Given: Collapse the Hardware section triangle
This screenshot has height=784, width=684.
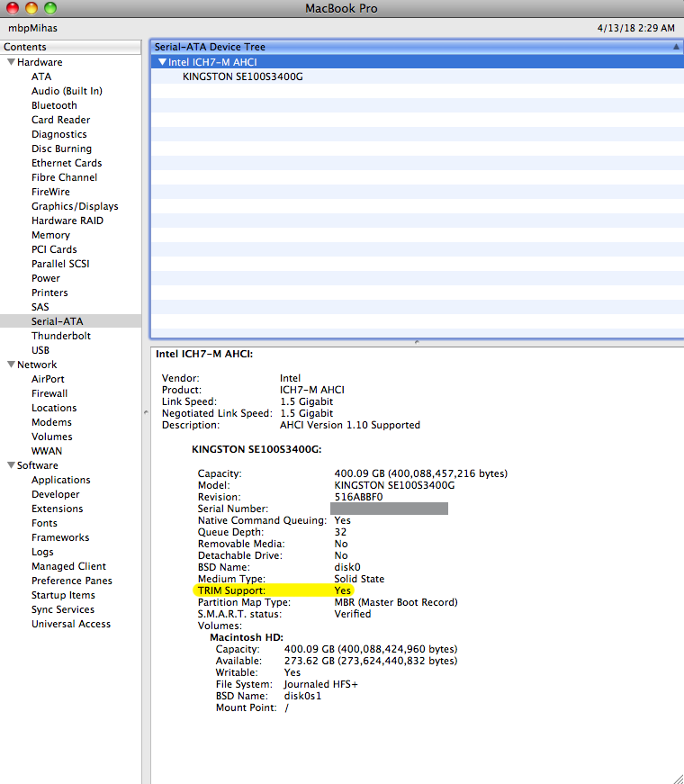Looking at the screenshot, I should click(11, 62).
